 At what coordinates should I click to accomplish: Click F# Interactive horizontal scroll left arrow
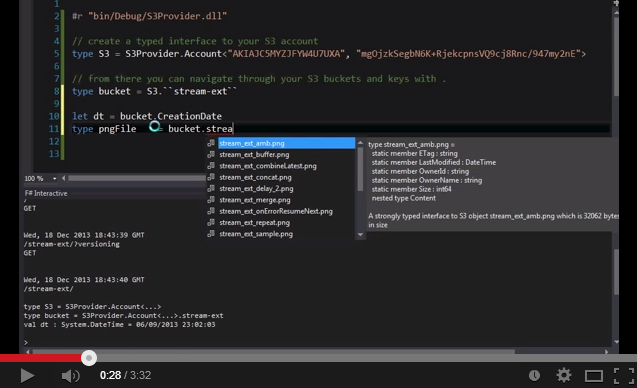pyautogui.click(x=28, y=352)
